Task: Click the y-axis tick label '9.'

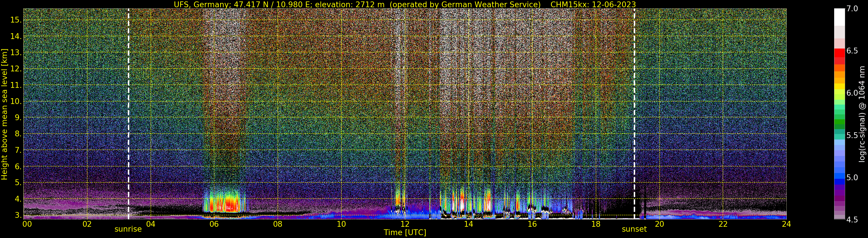Action: pos(18,118)
